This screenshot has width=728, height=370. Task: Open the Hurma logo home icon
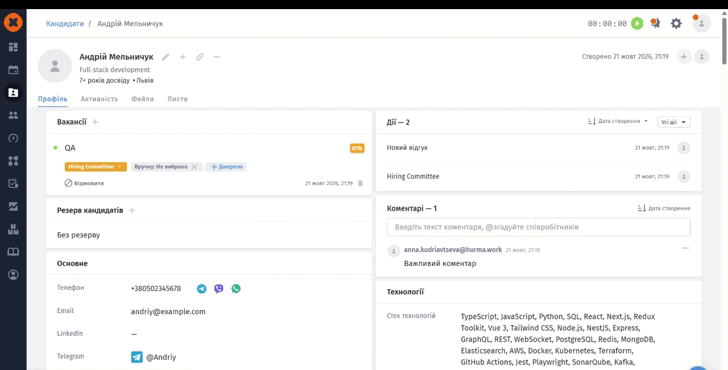click(x=13, y=22)
